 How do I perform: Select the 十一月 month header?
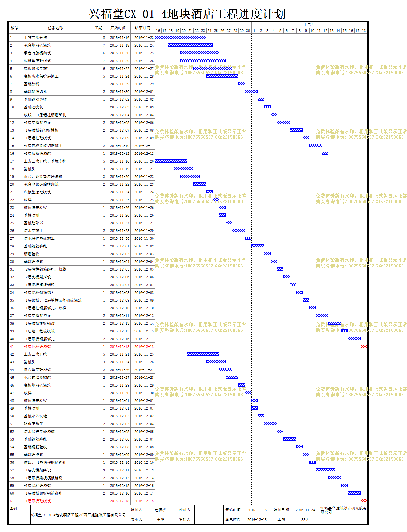point(203,25)
